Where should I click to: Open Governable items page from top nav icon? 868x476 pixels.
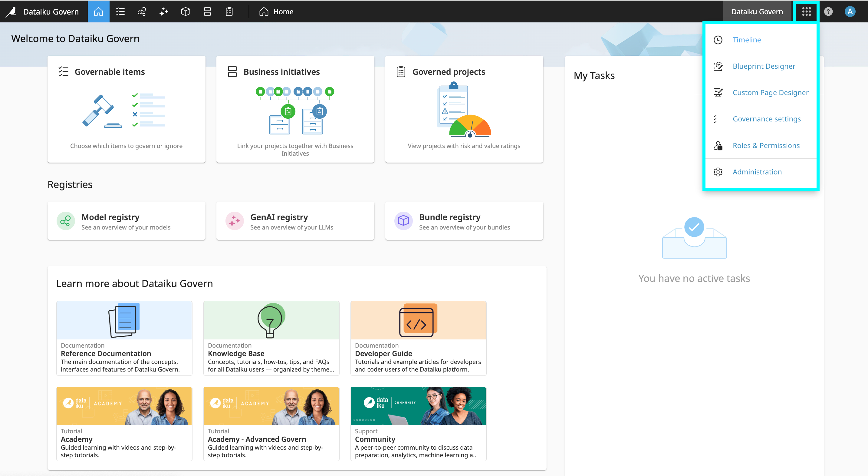[x=120, y=12]
